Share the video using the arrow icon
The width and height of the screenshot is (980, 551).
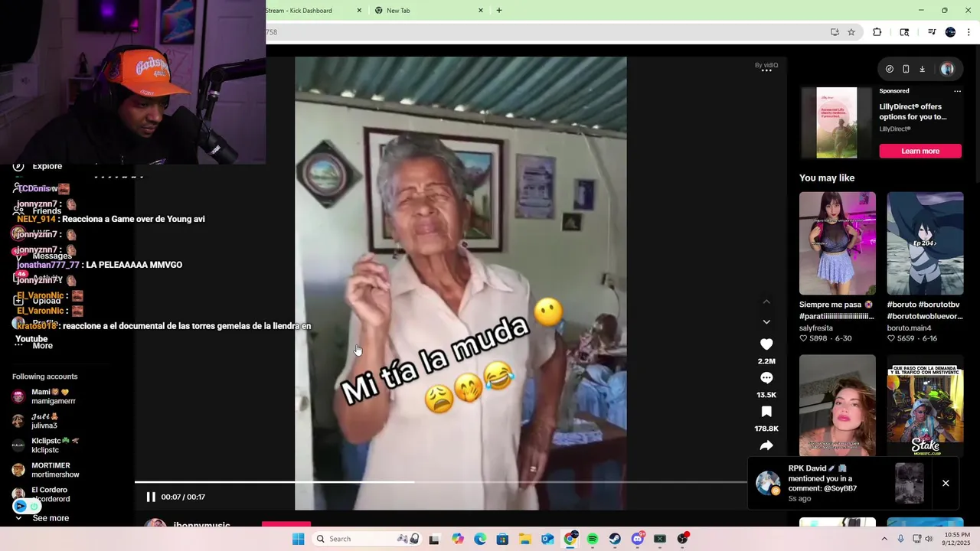pyautogui.click(x=766, y=445)
